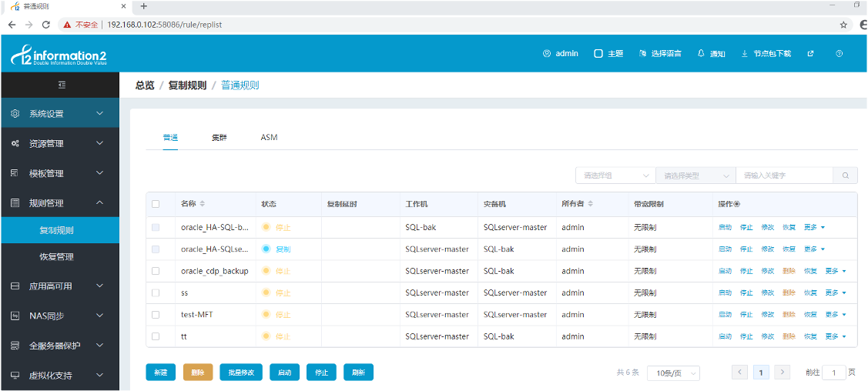Click the 刷新 refresh button
This screenshot has height=391, width=868.
358,373
